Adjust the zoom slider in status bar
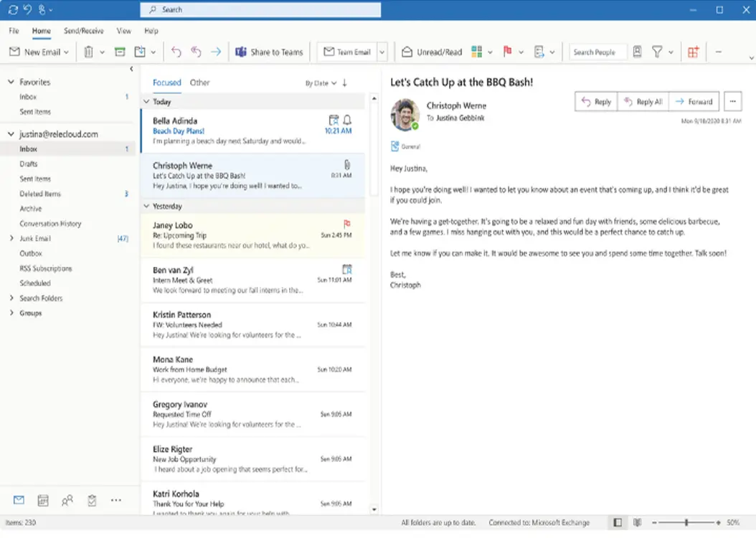 686,523
